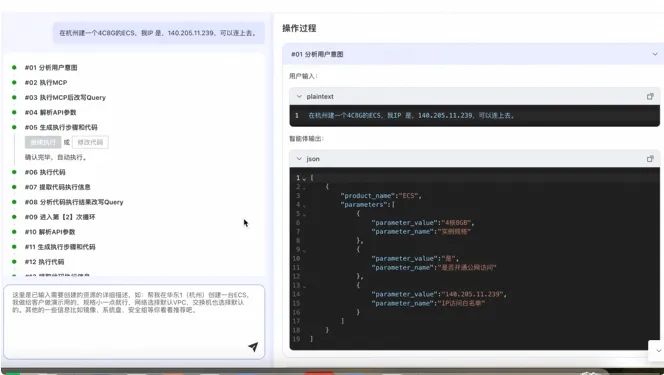
Task: Click the 修改代码 button
Action: coord(90,142)
